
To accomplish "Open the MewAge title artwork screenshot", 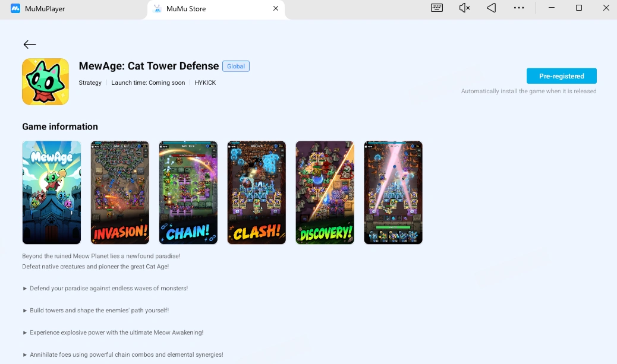I will tap(52, 192).
